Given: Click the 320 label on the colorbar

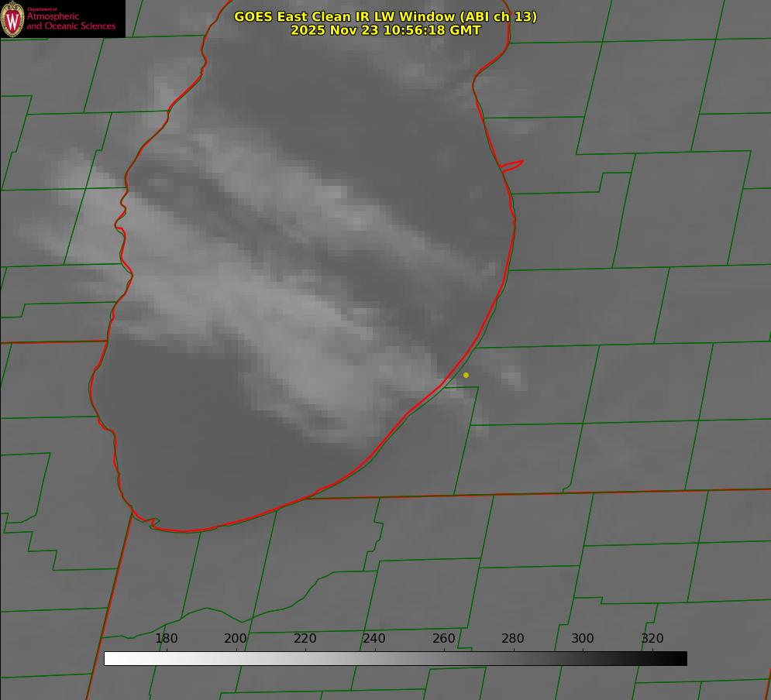Looking at the screenshot, I should tap(652, 639).
